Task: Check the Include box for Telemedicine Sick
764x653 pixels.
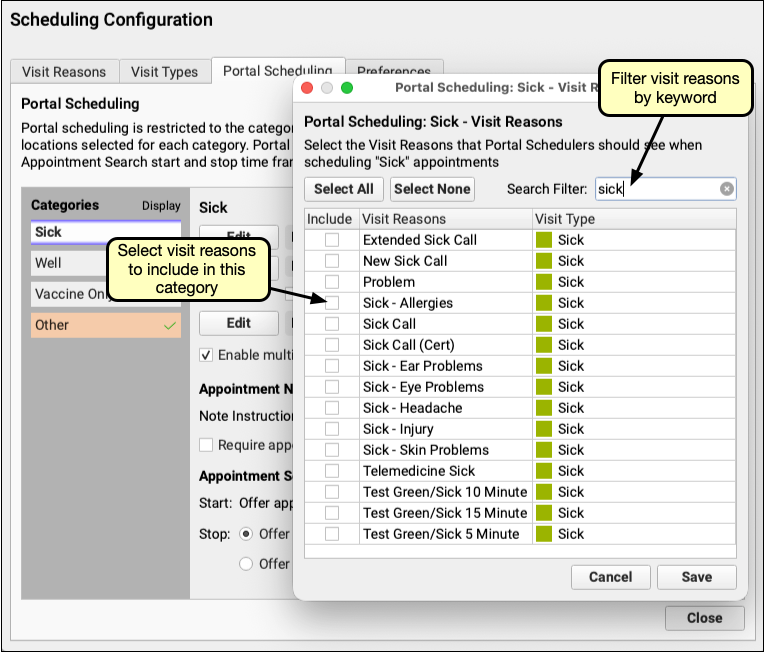Action: (x=331, y=471)
